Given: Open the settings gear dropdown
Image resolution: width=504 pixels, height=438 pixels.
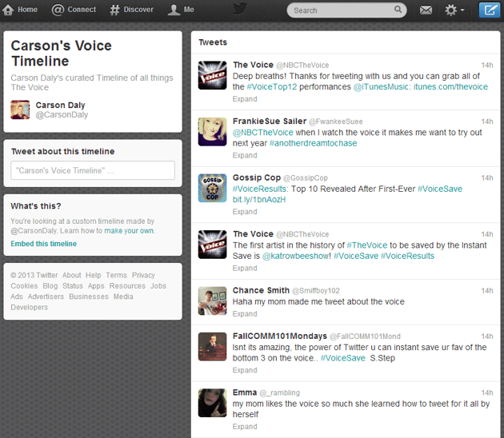Looking at the screenshot, I should [454, 10].
